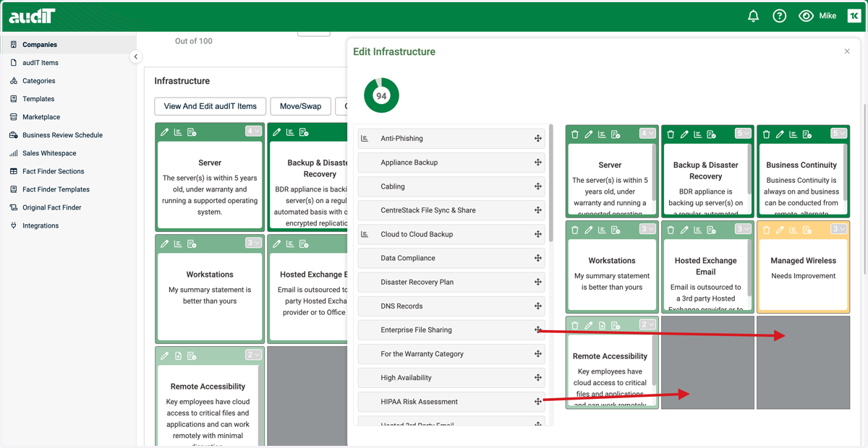Open score dropdown on panel Hosted Exchange Email

coord(743,229)
